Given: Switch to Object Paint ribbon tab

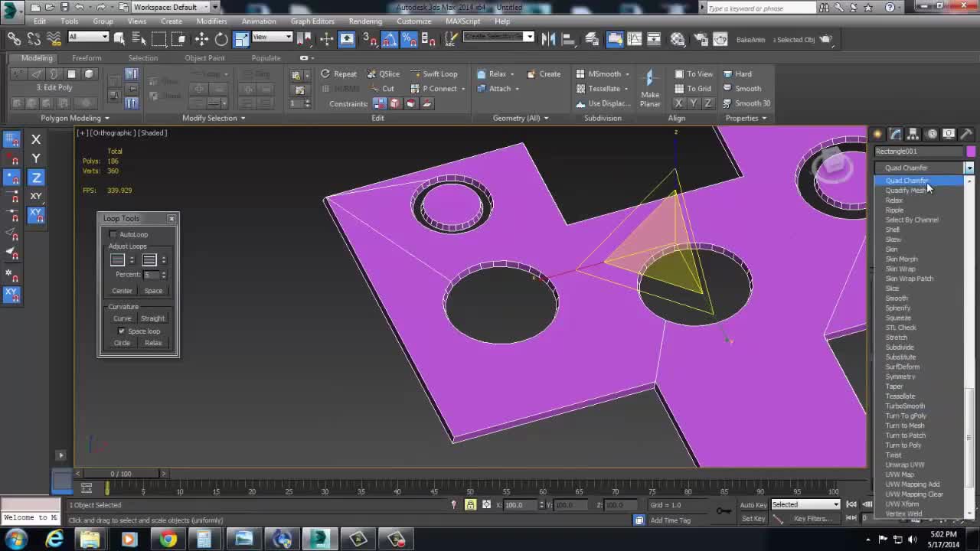Looking at the screenshot, I should (204, 58).
